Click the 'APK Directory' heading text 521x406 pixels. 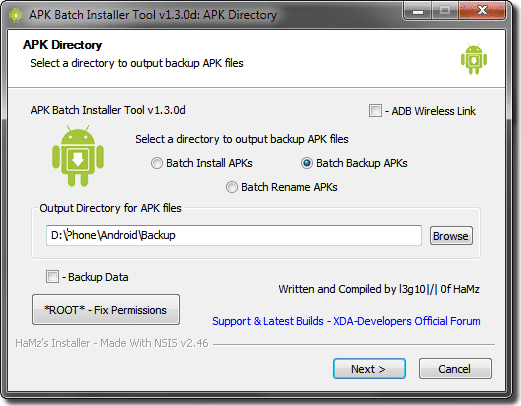(x=62, y=45)
